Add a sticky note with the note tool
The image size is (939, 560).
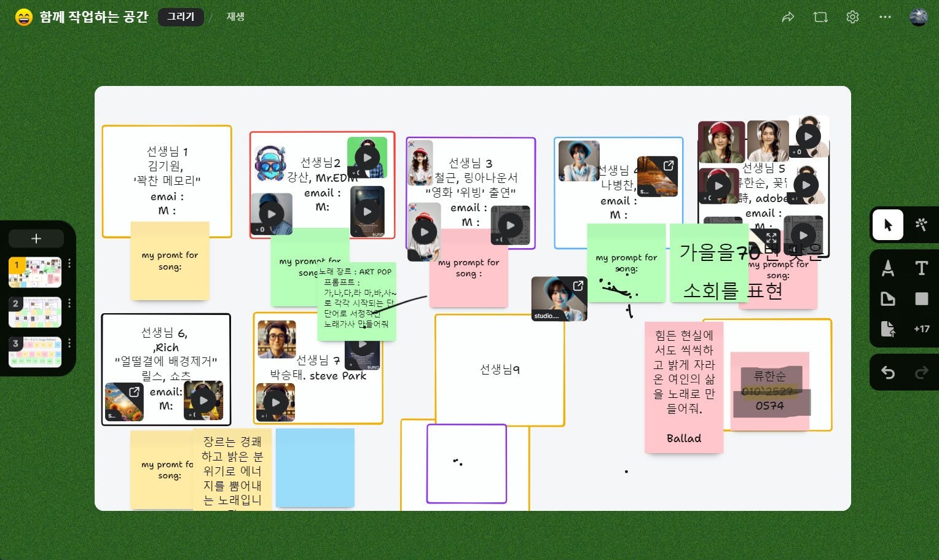pos(887,298)
